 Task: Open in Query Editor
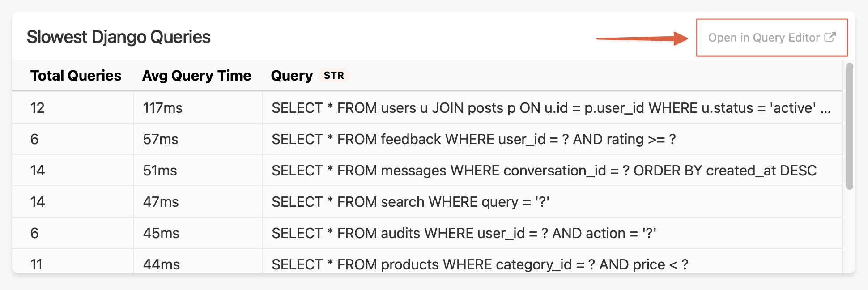(x=764, y=38)
